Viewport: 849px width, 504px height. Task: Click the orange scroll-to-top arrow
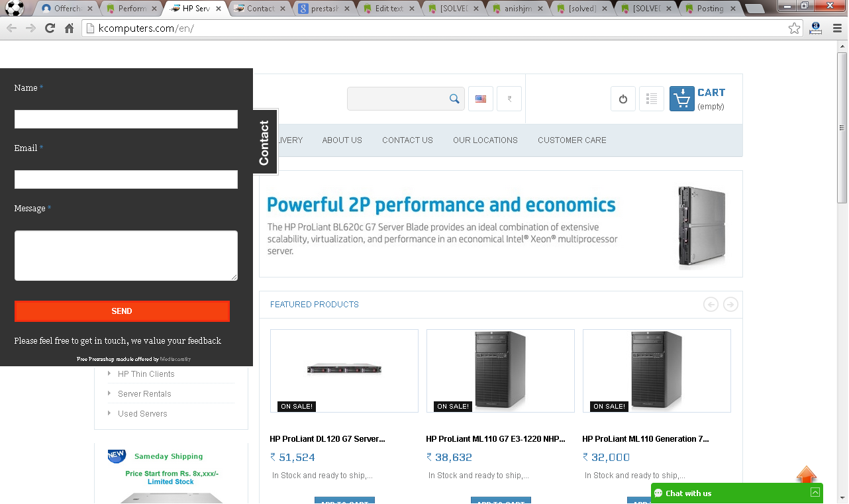pos(807,475)
